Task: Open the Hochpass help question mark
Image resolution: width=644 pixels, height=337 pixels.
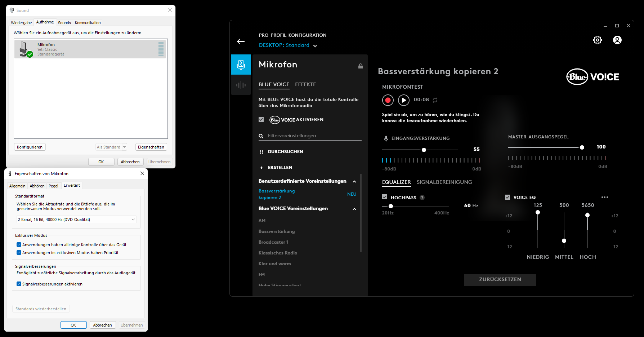Action: coord(422,198)
